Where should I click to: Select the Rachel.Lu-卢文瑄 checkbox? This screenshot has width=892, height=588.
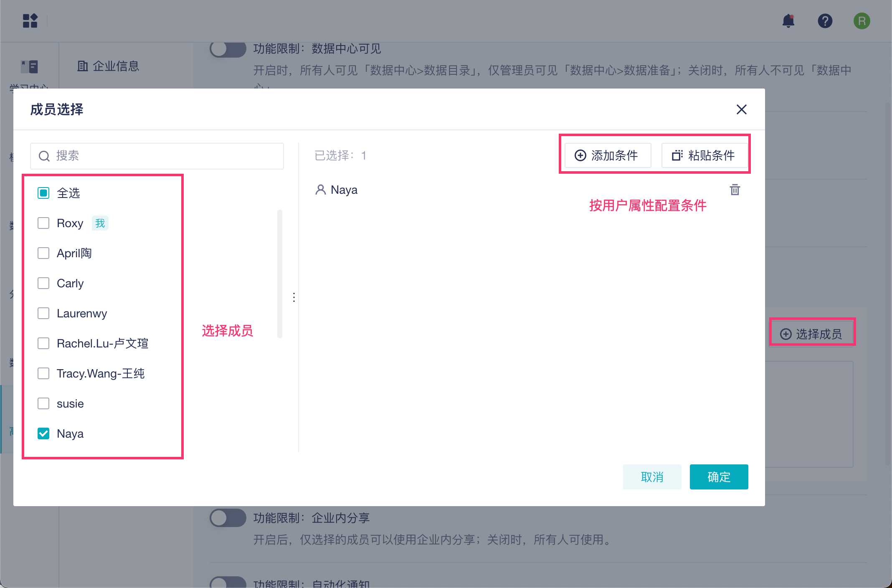point(43,343)
